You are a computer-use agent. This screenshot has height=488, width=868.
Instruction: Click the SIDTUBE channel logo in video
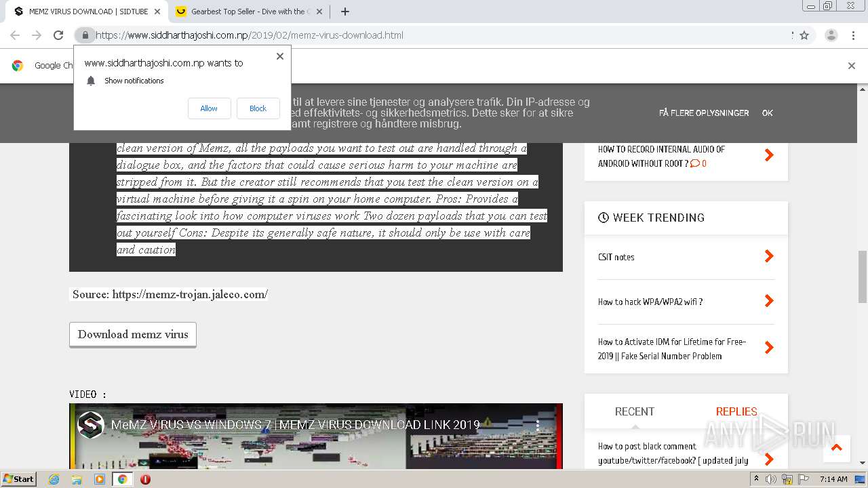(x=90, y=425)
